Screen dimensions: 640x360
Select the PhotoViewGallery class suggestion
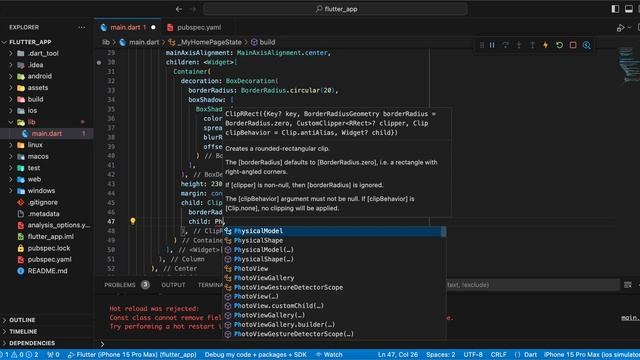334,278
